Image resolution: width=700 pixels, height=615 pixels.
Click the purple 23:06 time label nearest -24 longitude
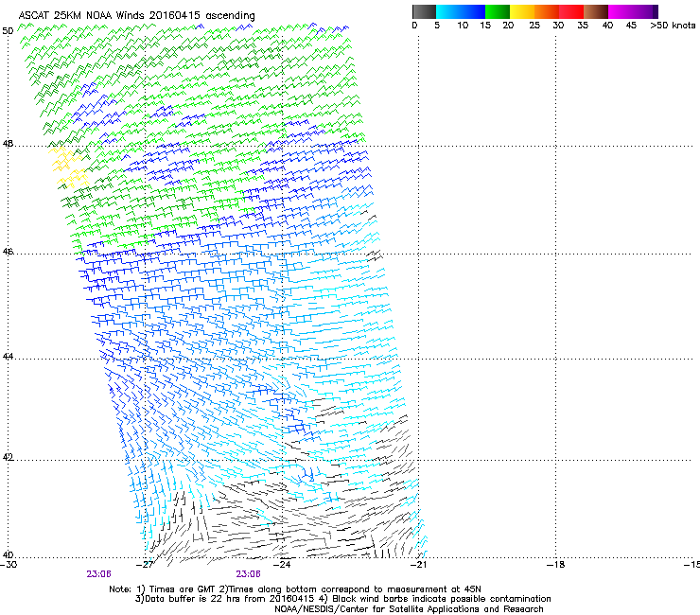(248, 574)
